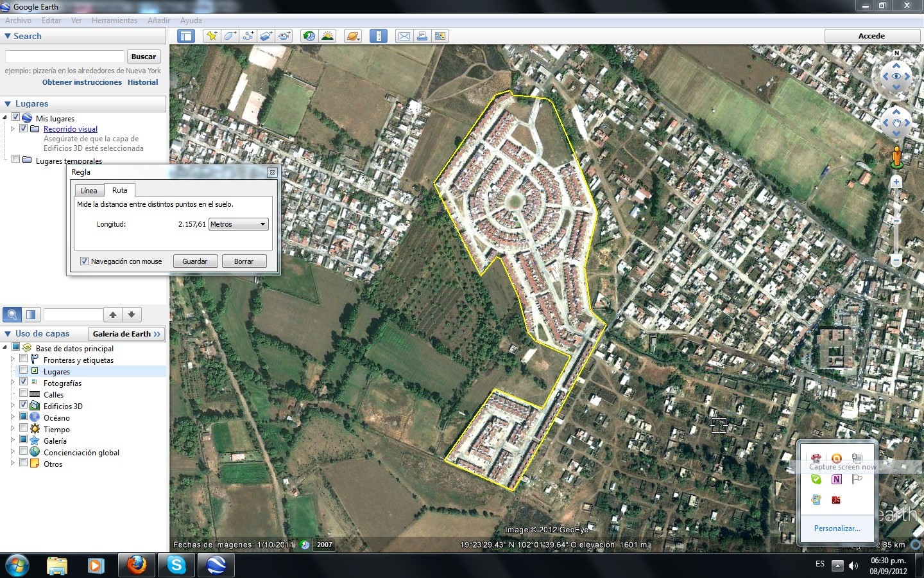Click the Buscar button
Image resolution: width=924 pixels, height=578 pixels.
(144, 57)
